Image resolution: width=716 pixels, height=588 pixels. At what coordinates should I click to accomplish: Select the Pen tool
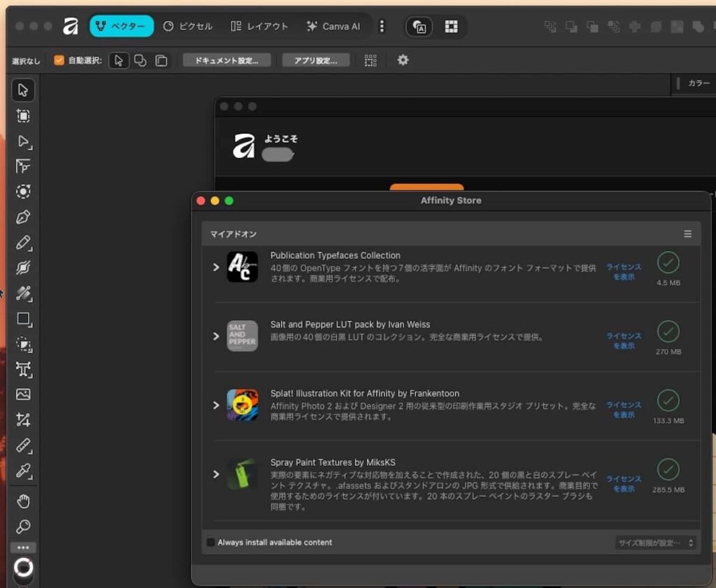(22, 217)
